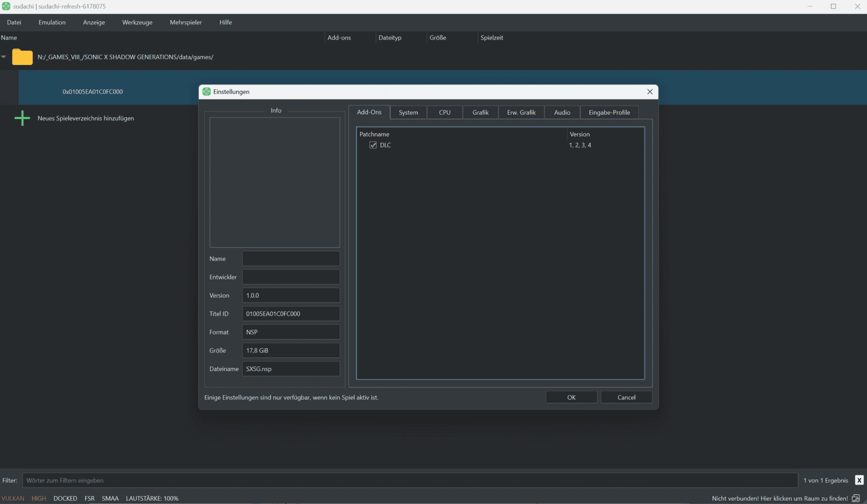
Task: Uncheck the DLC add-on checkbox
Action: 373,145
